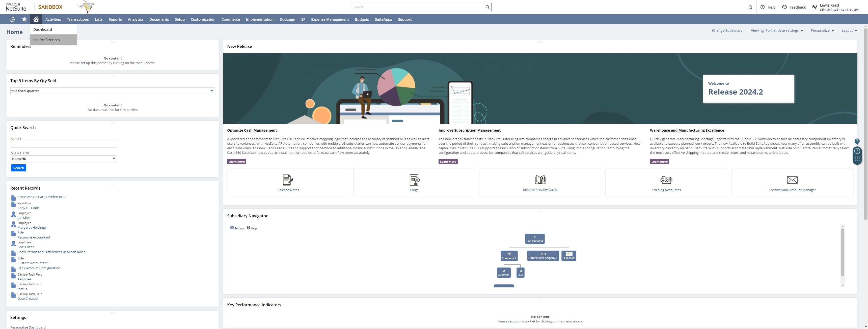Open the Recent Records history icon
This screenshot has height=329, width=868.
coord(12,19)
